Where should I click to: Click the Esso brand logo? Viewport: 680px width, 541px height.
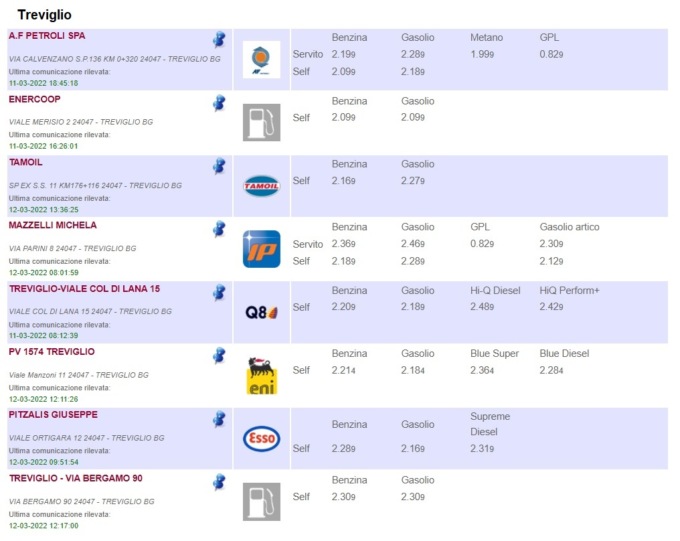click(262, 438)
